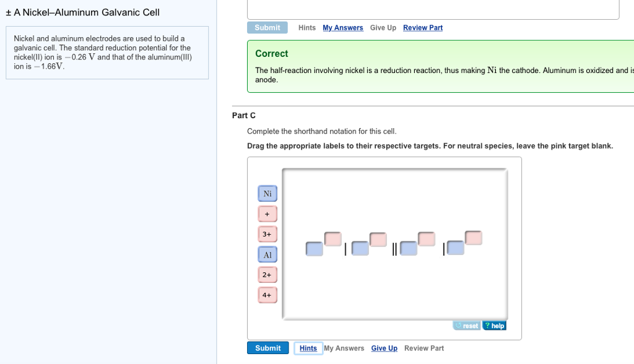Open My Answers link in the top row
This screenshot has width=634, height=364.
coord(342,28)
